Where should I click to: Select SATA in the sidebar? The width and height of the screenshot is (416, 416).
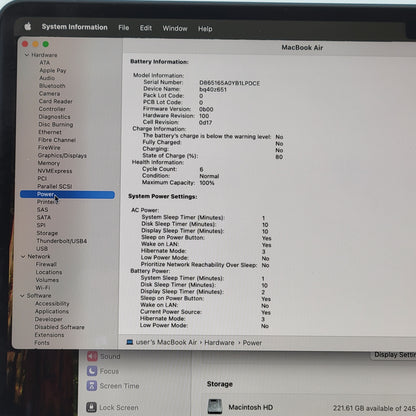tap(44, 217)
